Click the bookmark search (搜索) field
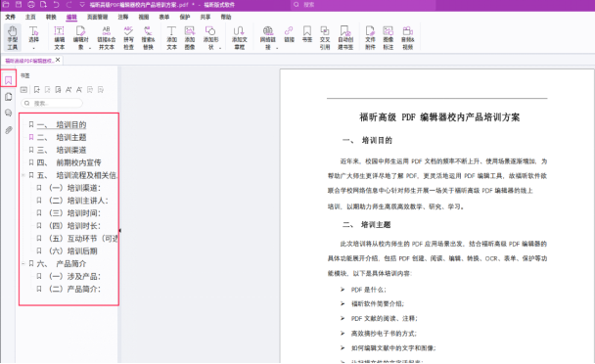The height and width of the screenshot is (364, 595). pos(52,103)
